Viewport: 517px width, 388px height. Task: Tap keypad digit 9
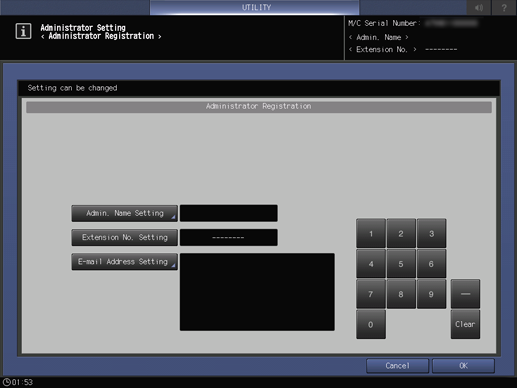[x=431, y=294]
